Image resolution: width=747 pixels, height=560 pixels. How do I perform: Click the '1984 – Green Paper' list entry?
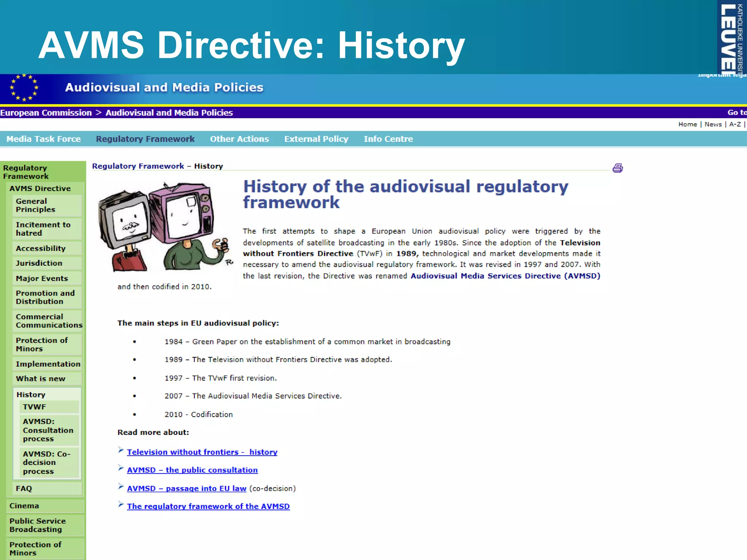(x=307, y=342)
